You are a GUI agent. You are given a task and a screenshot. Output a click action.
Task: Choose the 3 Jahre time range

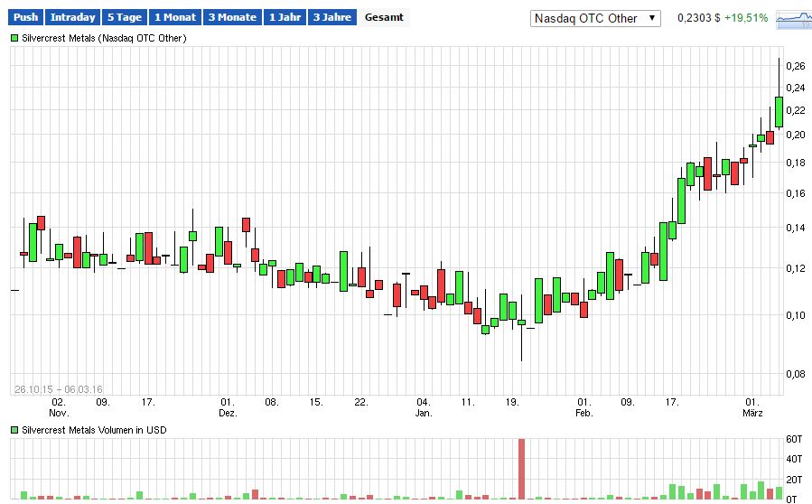click(331, 17)
